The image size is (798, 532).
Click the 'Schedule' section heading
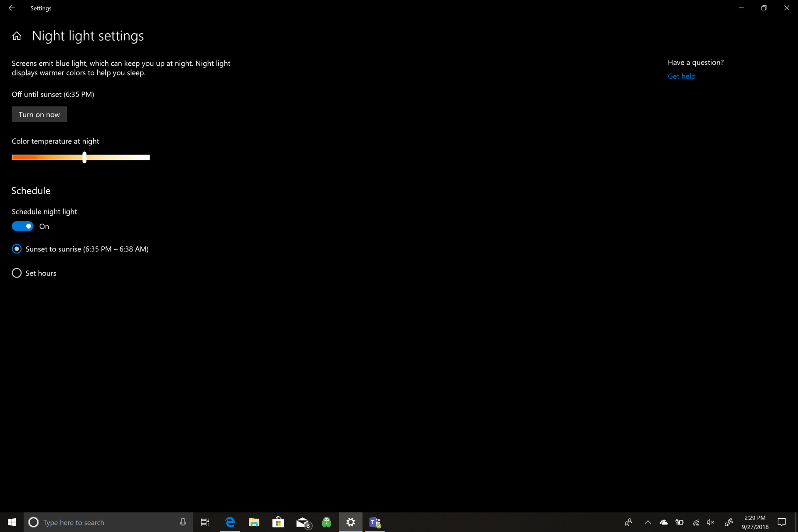coord(31,191)
